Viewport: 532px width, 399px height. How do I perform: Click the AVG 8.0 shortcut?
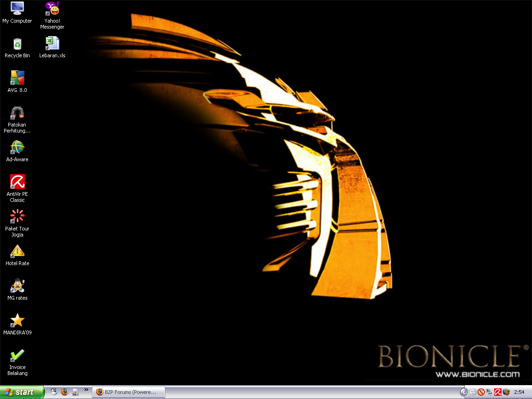pos(17,82)
